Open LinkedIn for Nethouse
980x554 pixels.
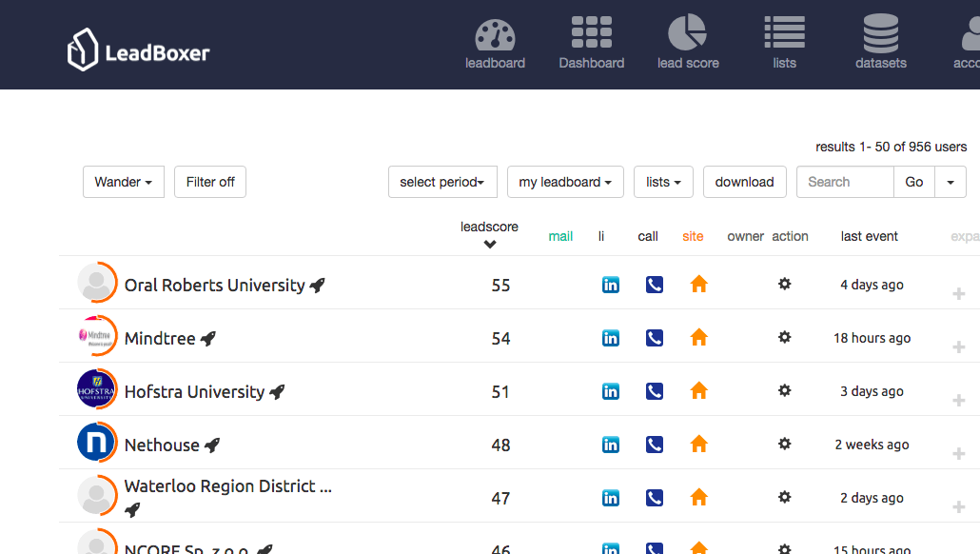point(611,445)
